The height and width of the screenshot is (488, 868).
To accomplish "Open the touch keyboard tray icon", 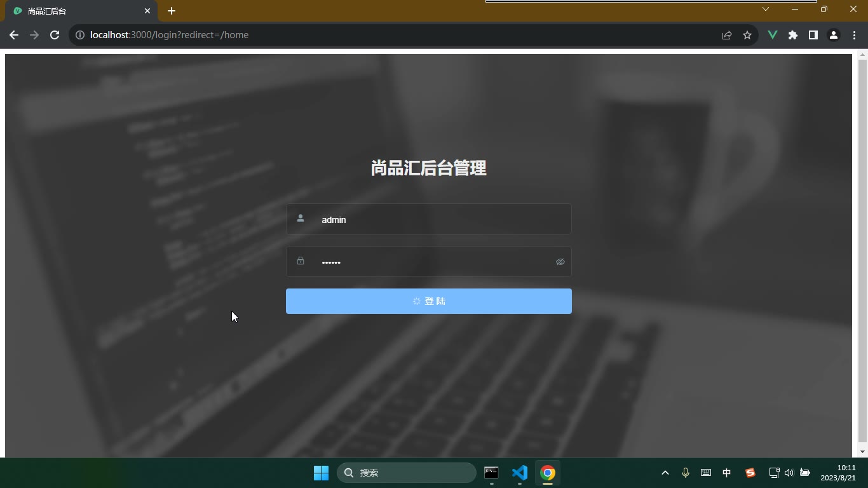I will (x=706, y=473).
